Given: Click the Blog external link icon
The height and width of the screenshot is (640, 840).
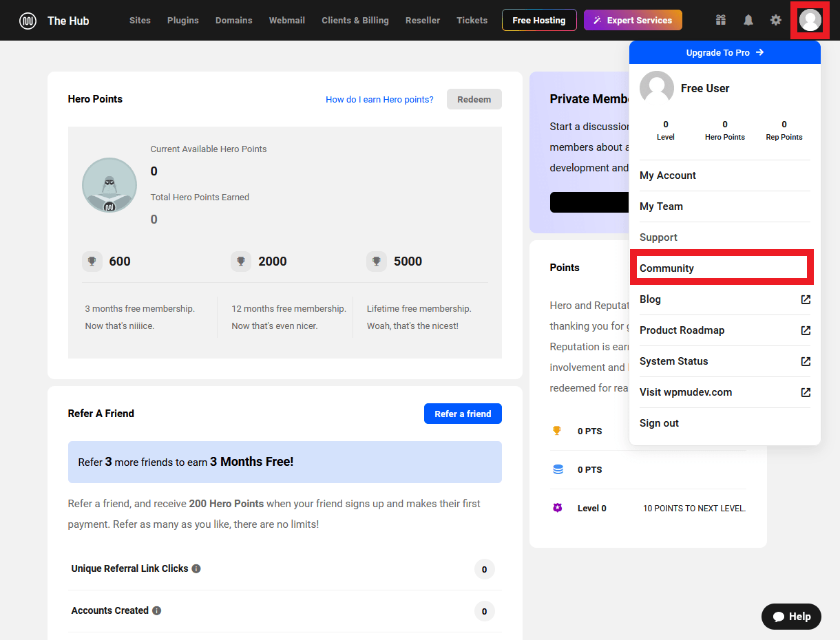Looking at the screenshot, I should (806, 299).
